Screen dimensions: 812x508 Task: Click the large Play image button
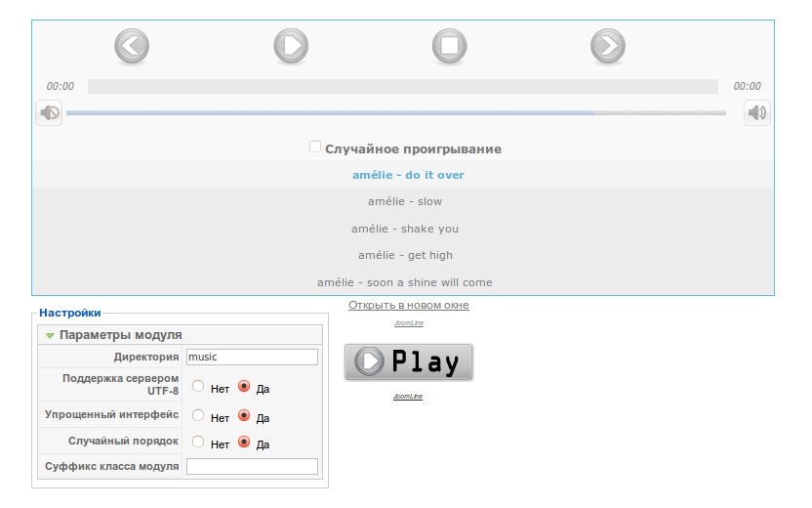[408, 362]
